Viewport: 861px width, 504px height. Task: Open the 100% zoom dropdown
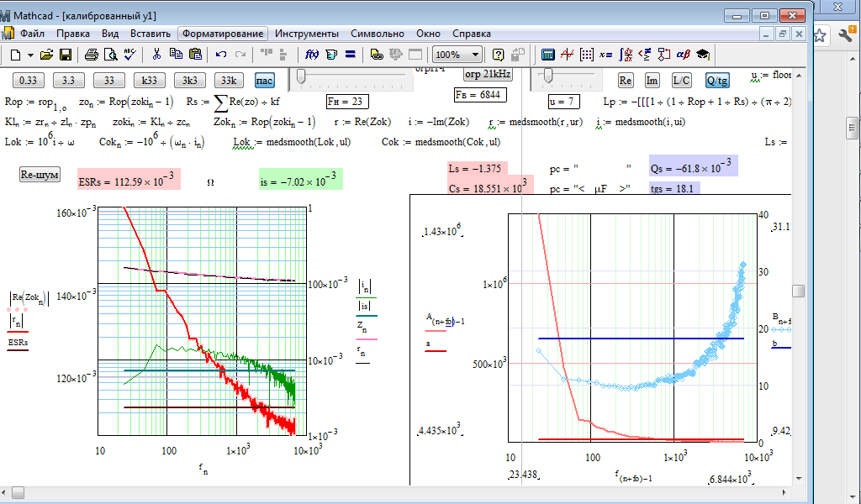pyautogui.click(x=477, y=55)
